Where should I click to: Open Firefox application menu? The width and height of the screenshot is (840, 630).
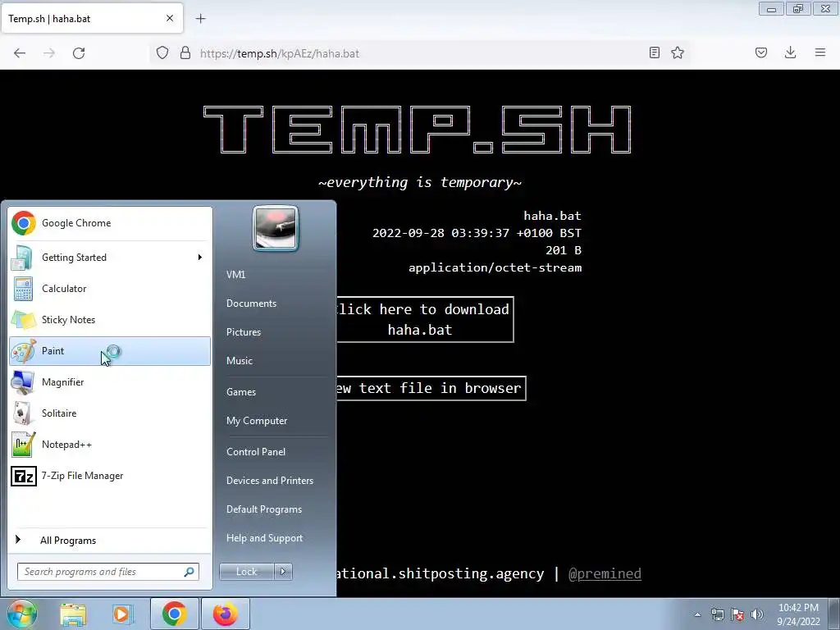tap(820, 52)
